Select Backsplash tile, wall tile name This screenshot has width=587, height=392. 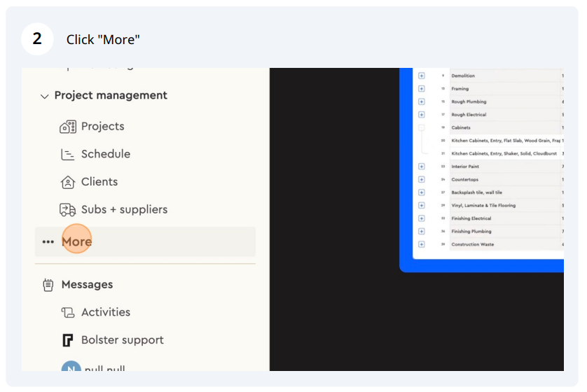(476, 192)
